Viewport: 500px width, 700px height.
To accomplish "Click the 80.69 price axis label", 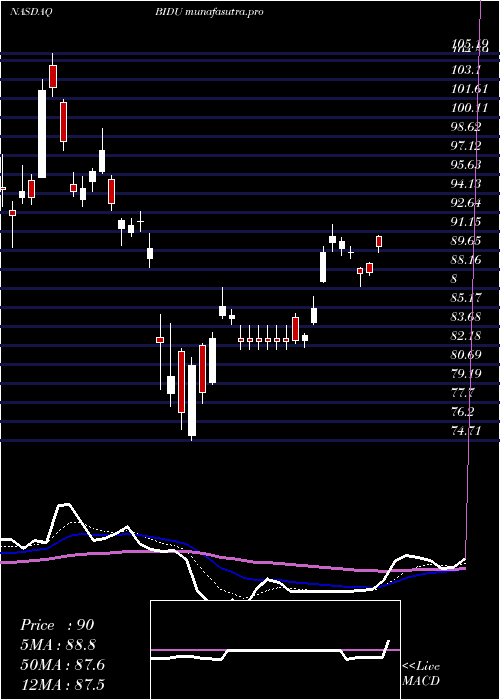I will tap(467, 355).
